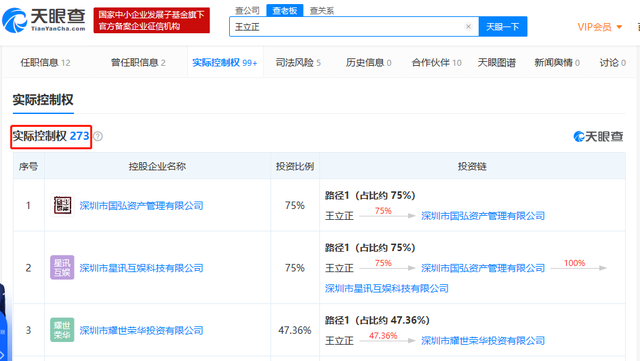Select the 实际控制权 99+ tab
640x361 pixels.
click(224, 62)
